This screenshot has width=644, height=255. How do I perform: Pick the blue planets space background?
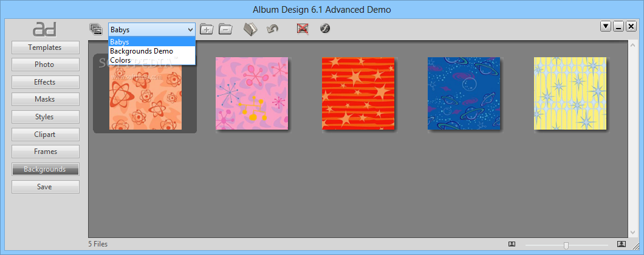click(x=464, y=93)
